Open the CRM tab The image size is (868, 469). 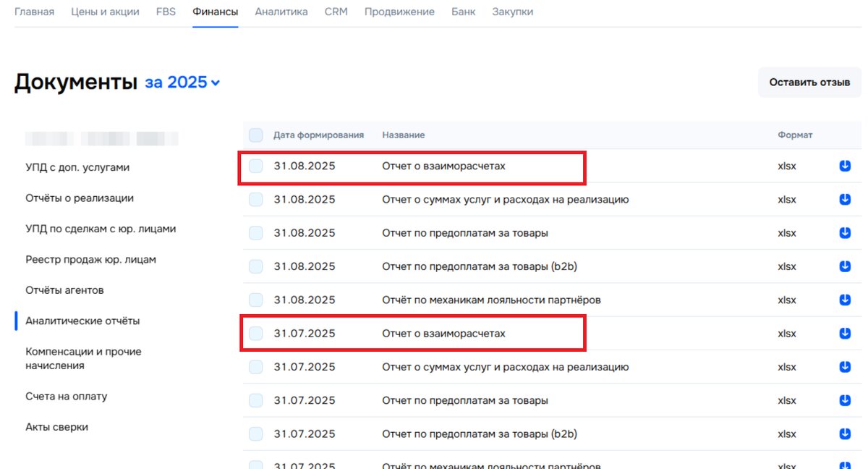pos(336,12)
